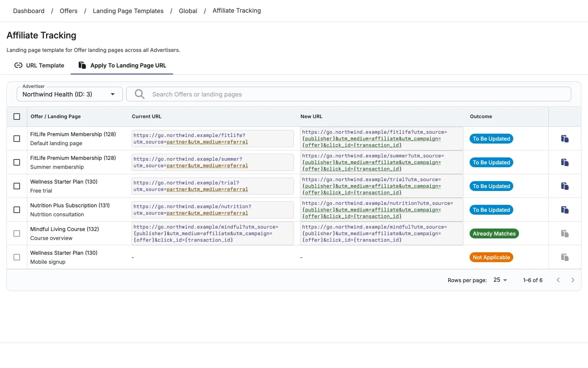This screenshot has height=368, width=588.
Task: Check the Course overview row
Action: [x=17, y=233]
